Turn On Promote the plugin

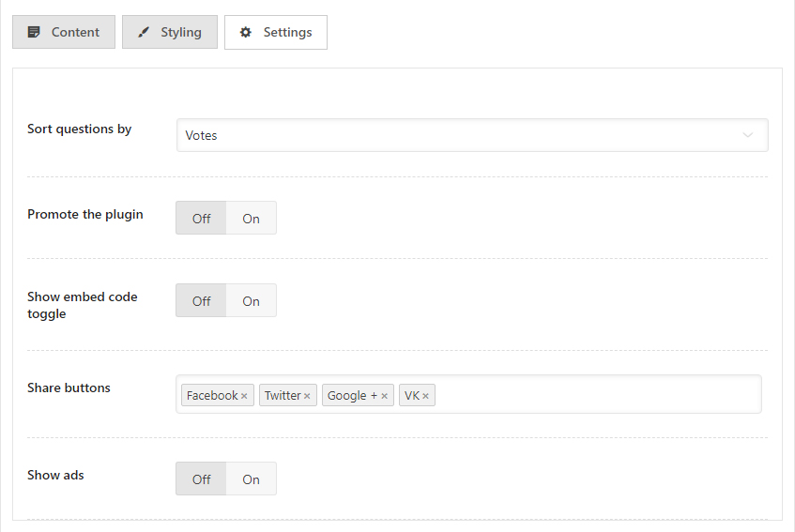click(x=251, y=219)
